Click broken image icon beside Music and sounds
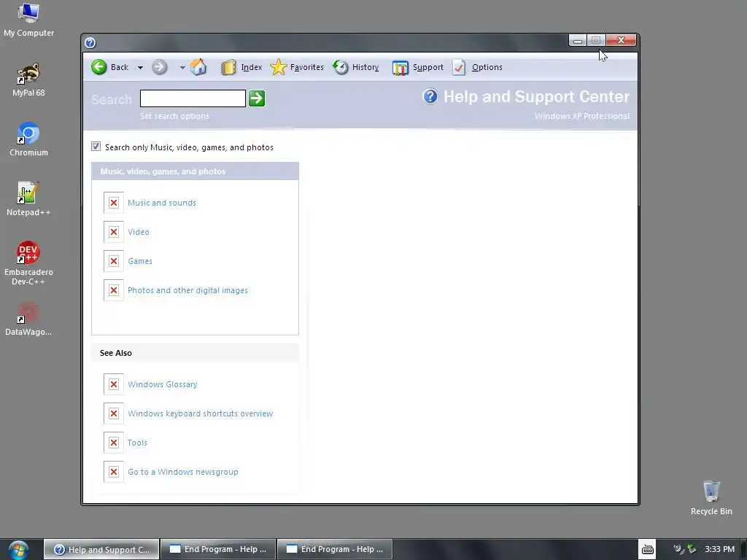 click(113, 203)
